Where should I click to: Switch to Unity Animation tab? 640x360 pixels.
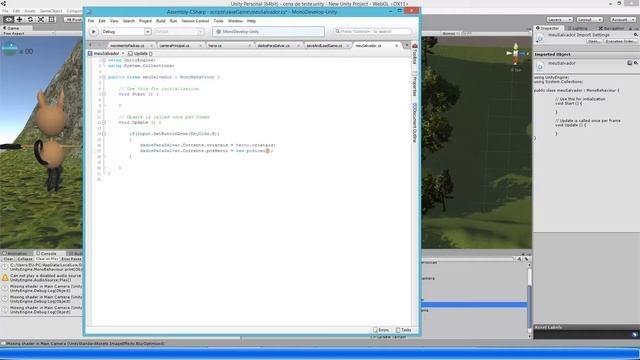click(x=16, y=253)
